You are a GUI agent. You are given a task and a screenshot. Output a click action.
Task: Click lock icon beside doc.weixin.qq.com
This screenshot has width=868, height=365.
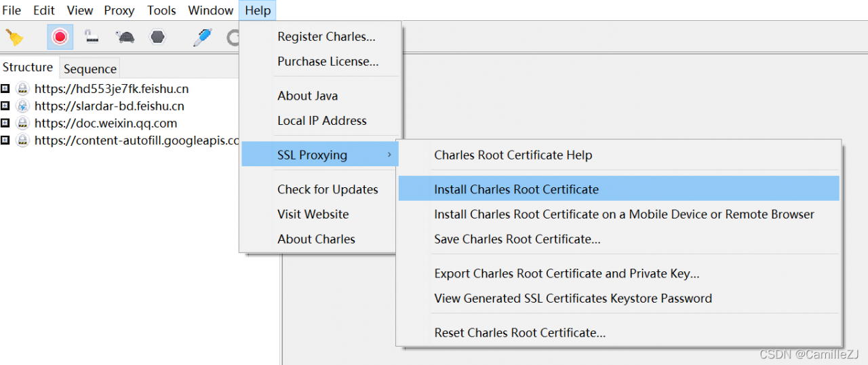(22, 123)
